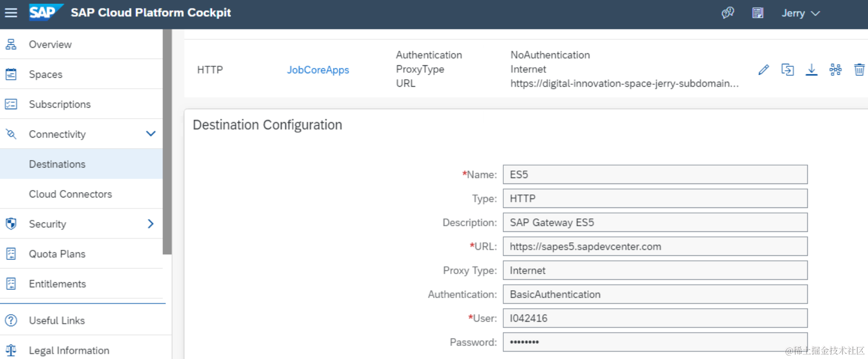
Task: Click the SAP logo
Action: click(46, 12)
